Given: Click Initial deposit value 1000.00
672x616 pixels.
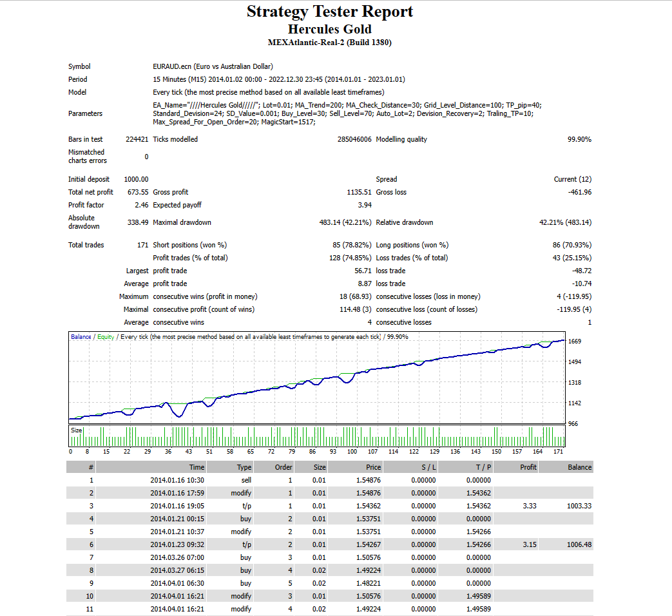Looking at the screenshot, I should click(x=137, y=179).
